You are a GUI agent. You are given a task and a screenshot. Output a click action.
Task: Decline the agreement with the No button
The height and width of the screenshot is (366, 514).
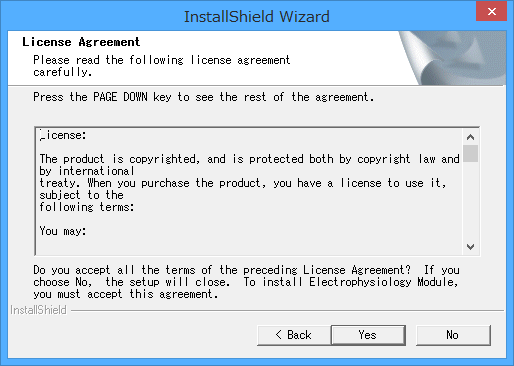[x=453, y=335]
